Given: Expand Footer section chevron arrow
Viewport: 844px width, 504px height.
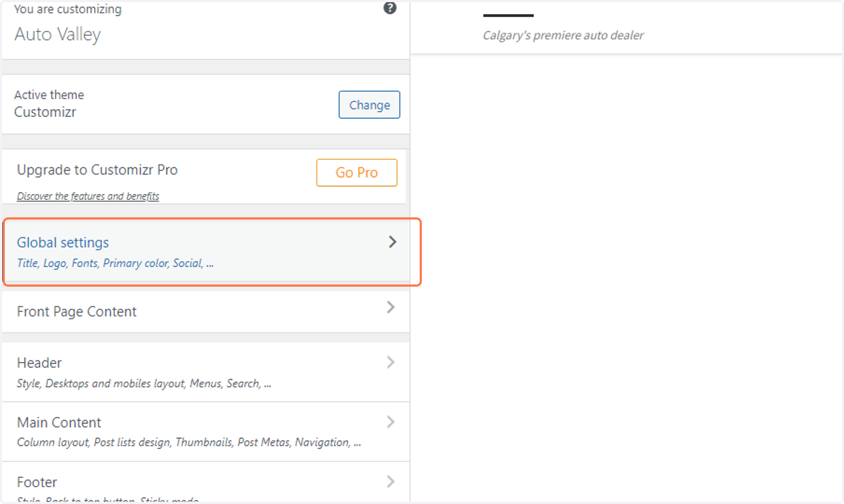Looking at the screenshot, I should (x=391, y=482).
